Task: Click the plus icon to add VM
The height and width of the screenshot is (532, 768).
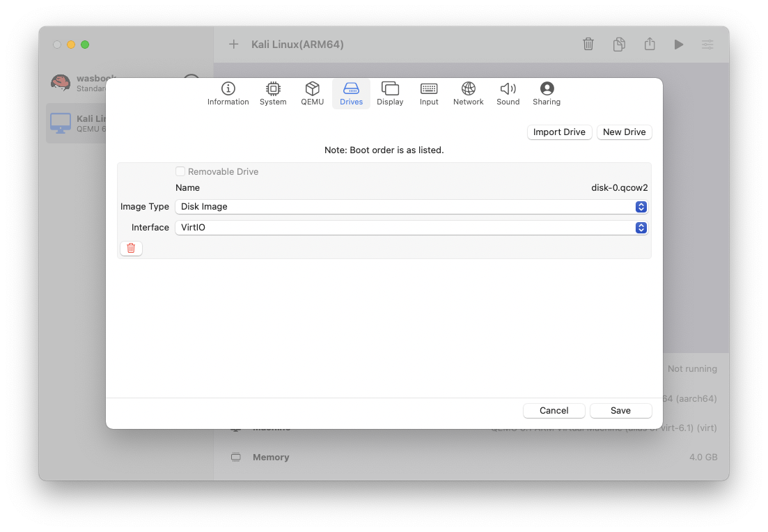Action: (x=234, y=45)
